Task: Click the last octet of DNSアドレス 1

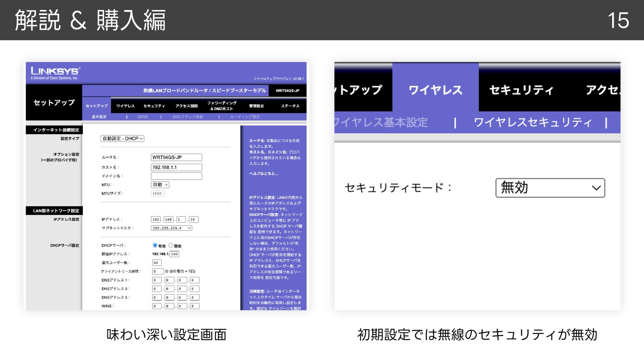Action: (x=195, y=280)
